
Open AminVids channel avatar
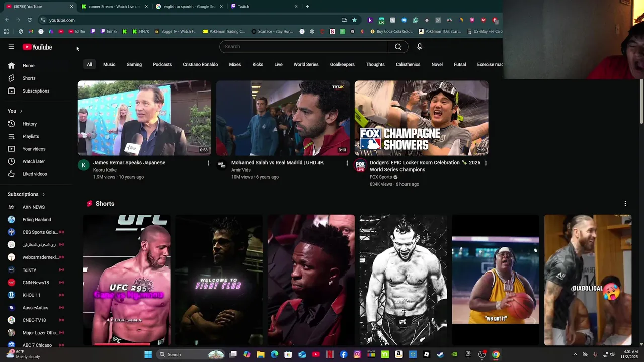pyautogui.click(x=222, y=165)
